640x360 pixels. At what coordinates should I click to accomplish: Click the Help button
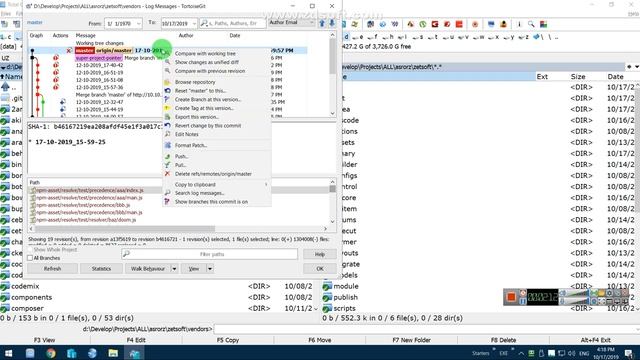pyautogui.click(x=320, y=254)
